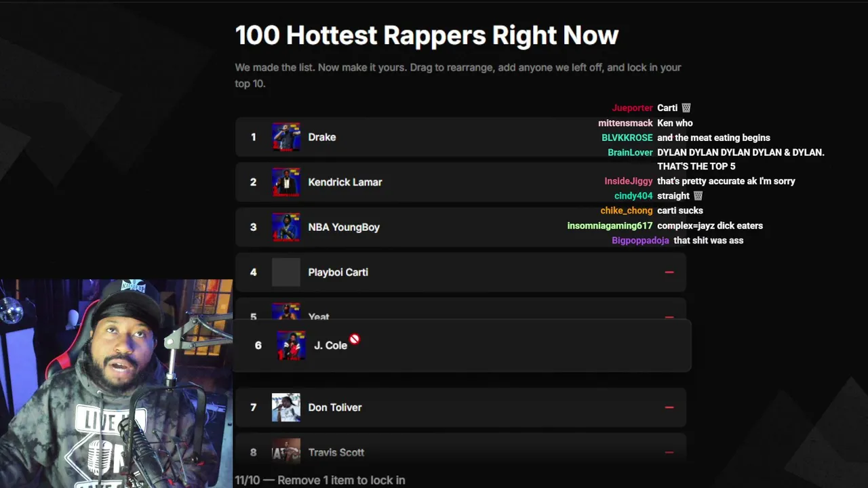Open Jueporter's username in chat
Image resolution: width=868 pixels, height=488 pixels.
[632, 108]
